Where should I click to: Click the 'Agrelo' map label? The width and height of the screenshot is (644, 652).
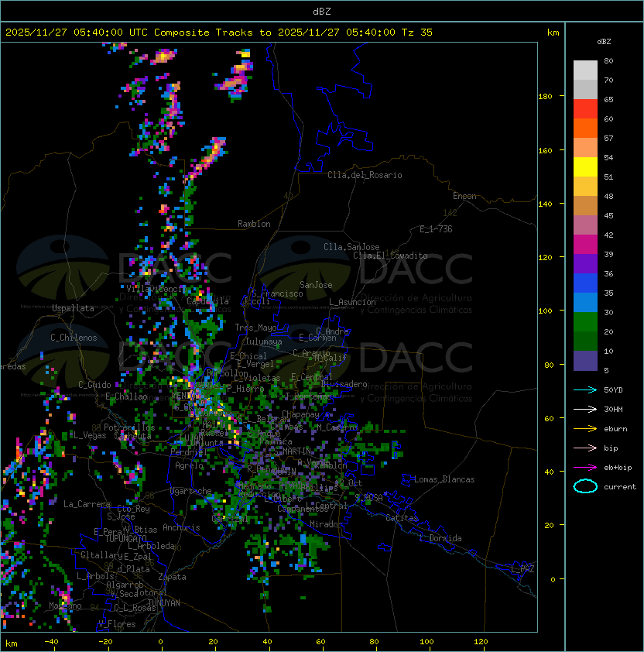(189, 465)
